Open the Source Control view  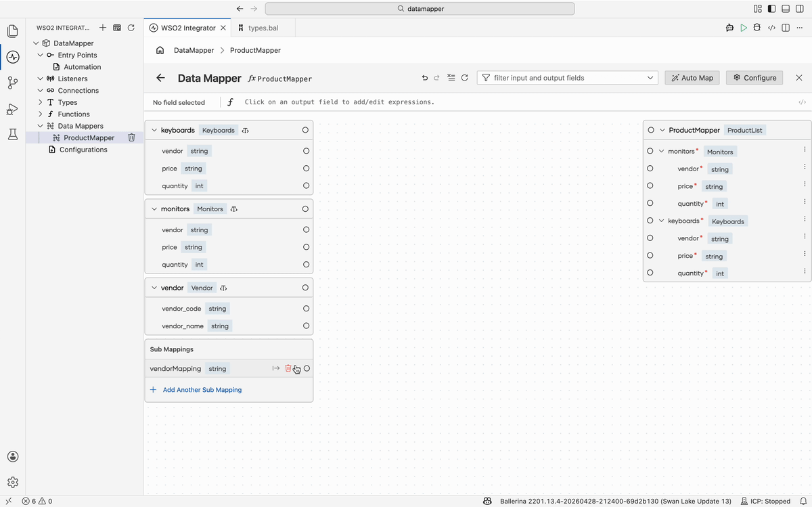click(x=12, y=83)
